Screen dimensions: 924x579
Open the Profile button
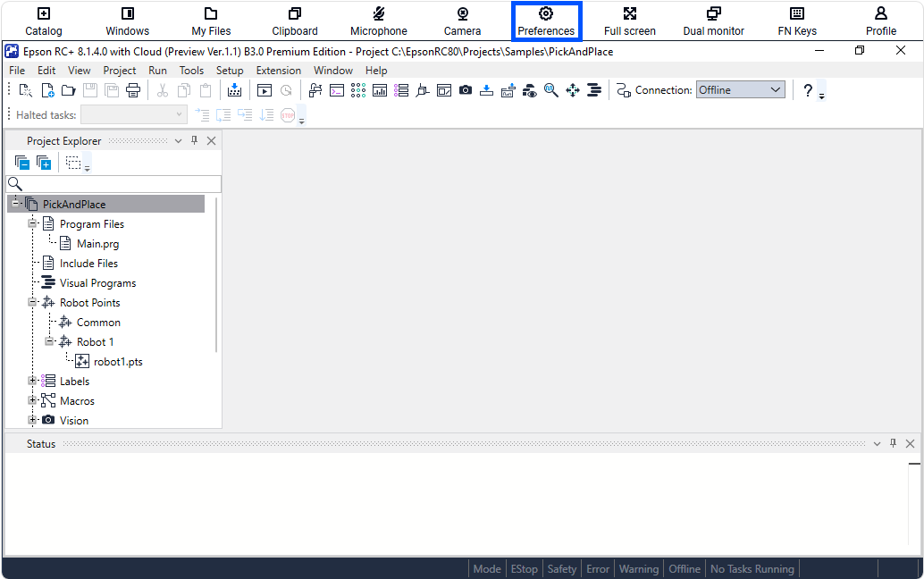(x=881, y=21)
